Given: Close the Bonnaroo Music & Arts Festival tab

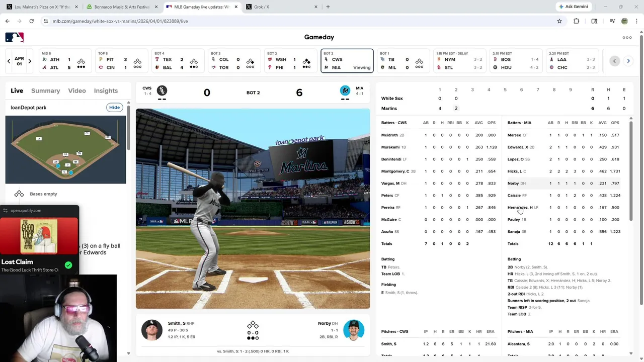Looking at the screenshot, I should (156, 7).
